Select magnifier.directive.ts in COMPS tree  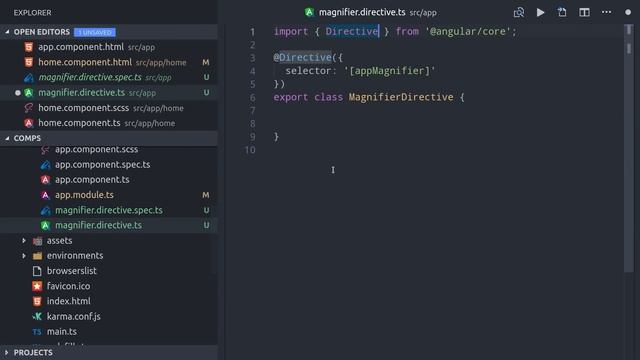point(109,225)
